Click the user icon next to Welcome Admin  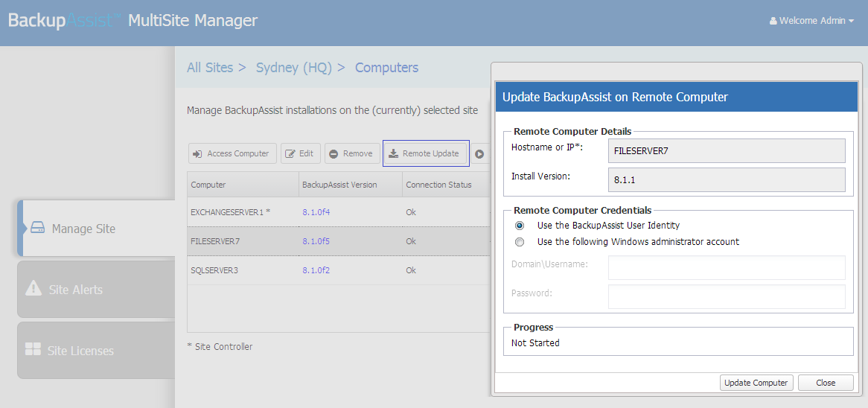pyautogui.click(x=773, y=21)
